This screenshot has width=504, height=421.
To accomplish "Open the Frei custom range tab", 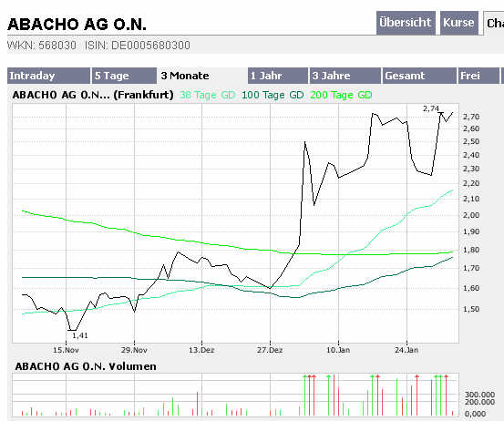I will click(x=478, y=76).
